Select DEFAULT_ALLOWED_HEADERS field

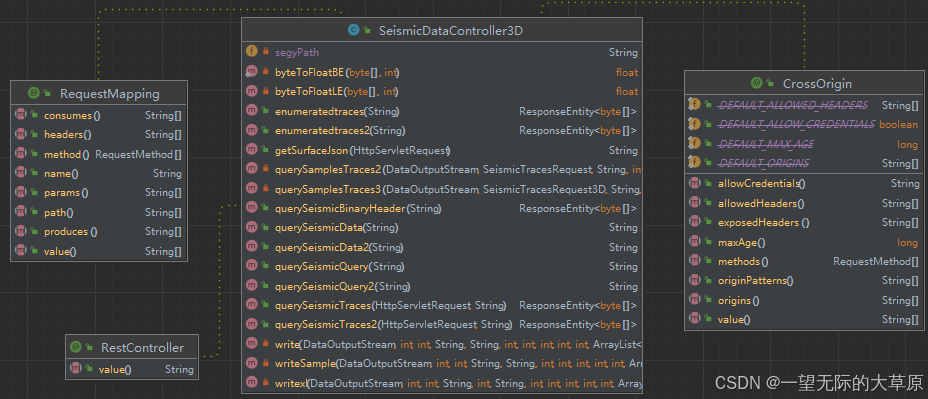coord(803,105)
